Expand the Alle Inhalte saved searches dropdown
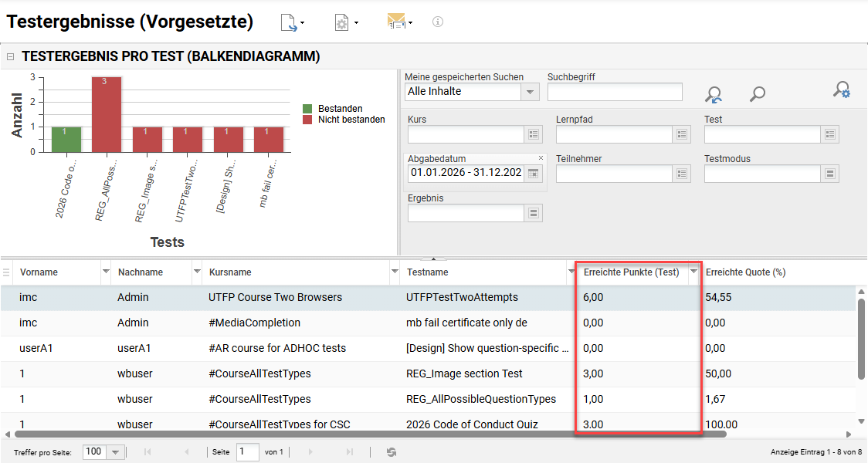868x463 pixels. point(530,92)
